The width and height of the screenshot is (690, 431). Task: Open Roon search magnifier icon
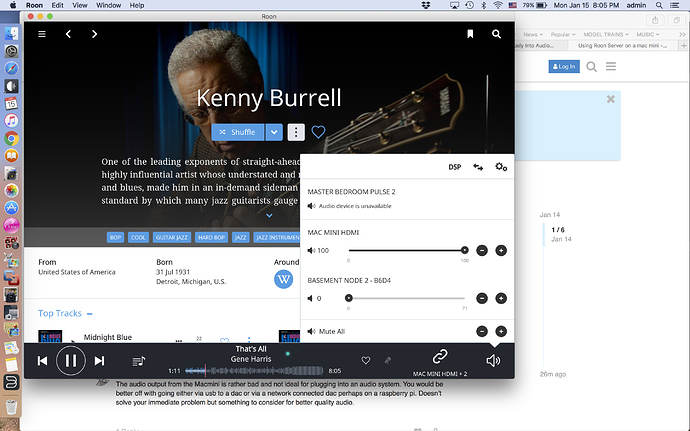click(x=496, y=34)
